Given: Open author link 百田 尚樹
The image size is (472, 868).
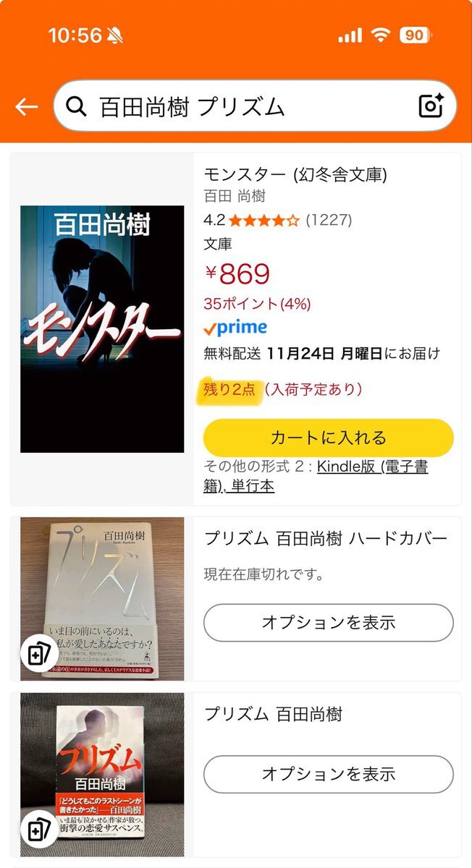Looking at the screenshot, I should click(x=235, y=196).
